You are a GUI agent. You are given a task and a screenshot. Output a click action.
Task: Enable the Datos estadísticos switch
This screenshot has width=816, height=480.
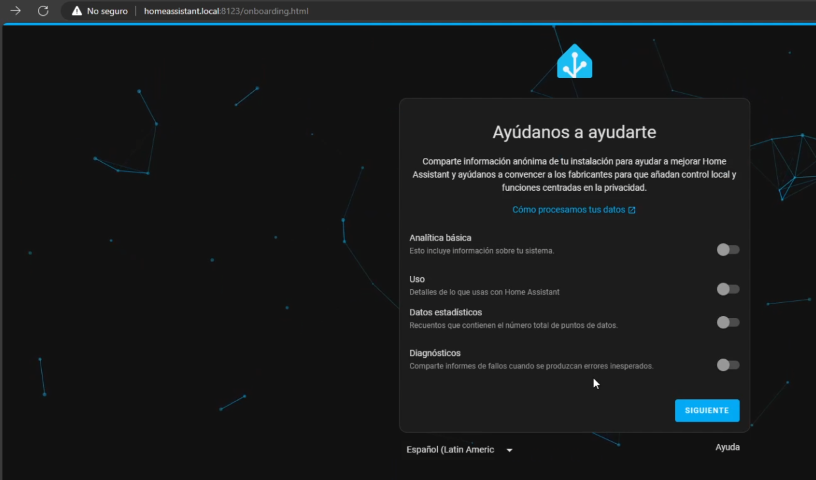click(728, 322)
